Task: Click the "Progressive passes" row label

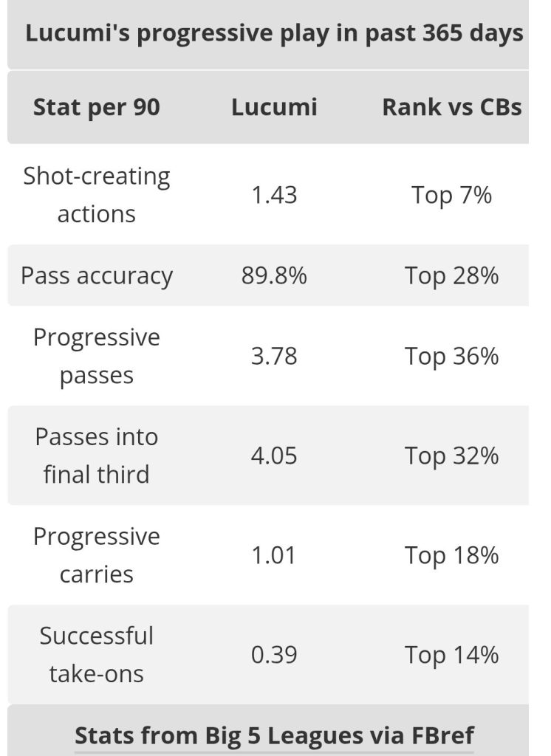Action: pyautogui.click(x=96, y=356)
